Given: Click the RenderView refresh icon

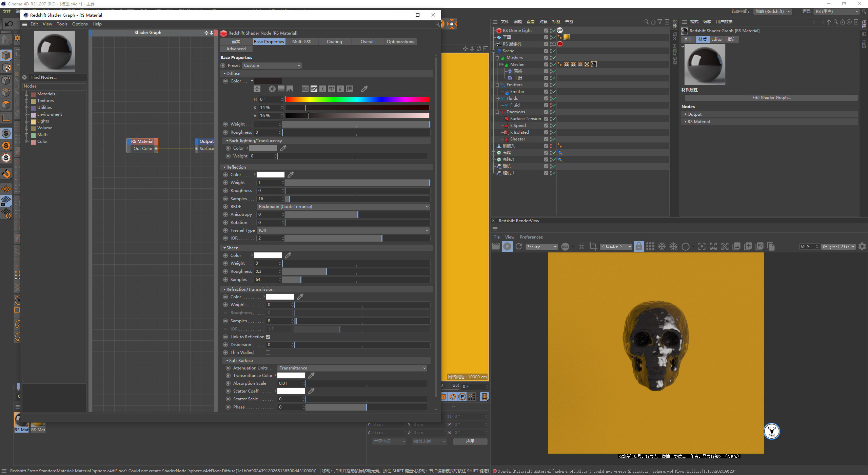Looking at the screenshot, I should tap(519, 247).
